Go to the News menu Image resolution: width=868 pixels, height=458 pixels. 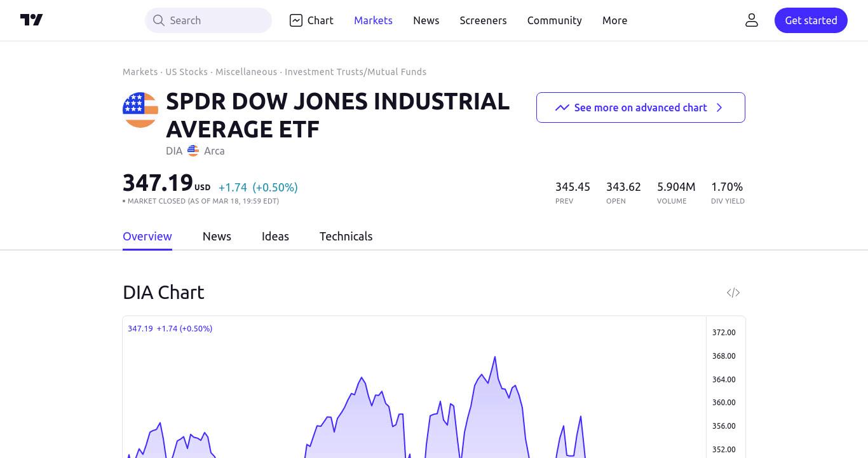426,20
